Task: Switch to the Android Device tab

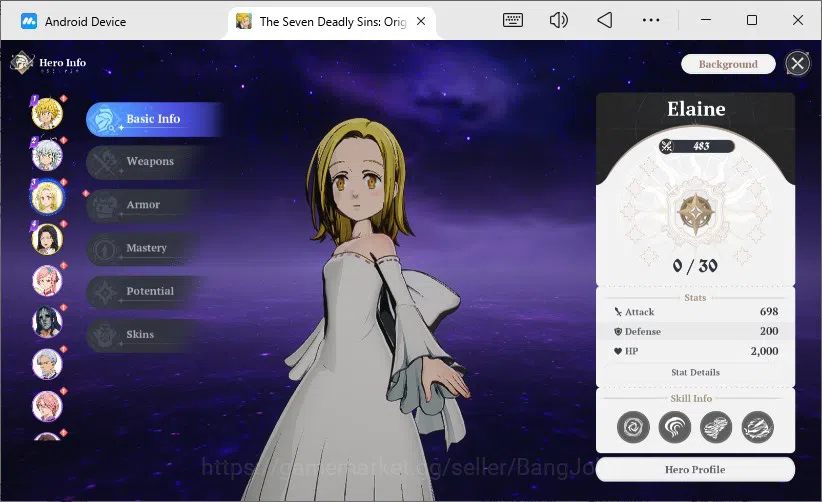Action: tap(74, 21)
